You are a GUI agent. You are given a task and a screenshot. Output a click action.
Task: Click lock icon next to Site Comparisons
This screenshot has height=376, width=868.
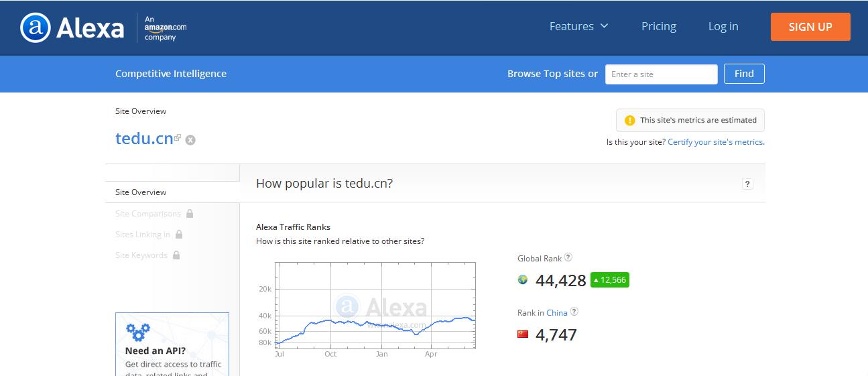190,213
